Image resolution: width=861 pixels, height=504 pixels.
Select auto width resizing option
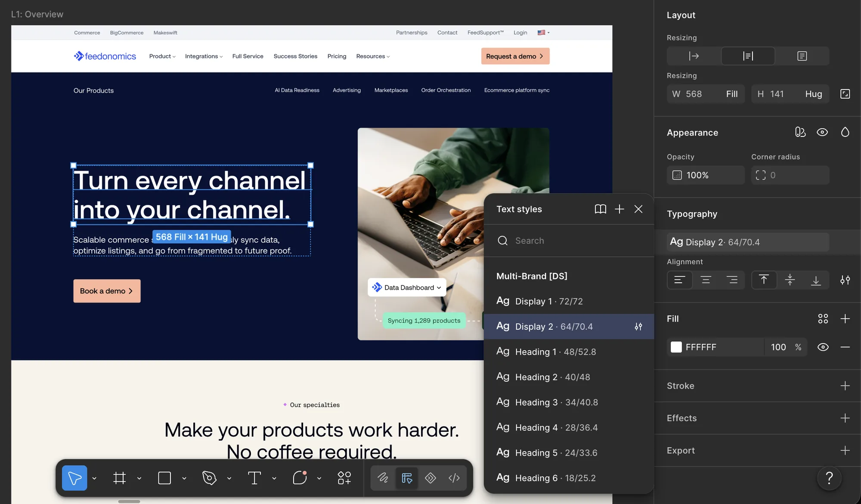pos(694,56)
